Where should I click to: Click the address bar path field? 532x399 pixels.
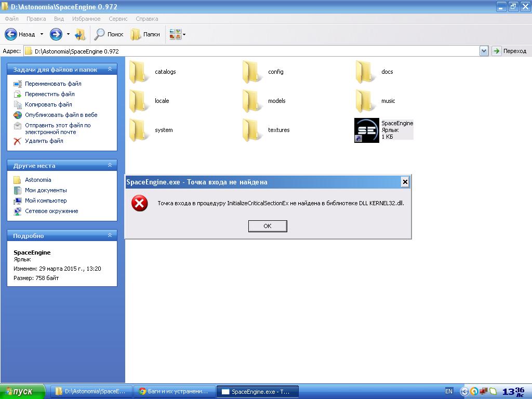point(252,51)
